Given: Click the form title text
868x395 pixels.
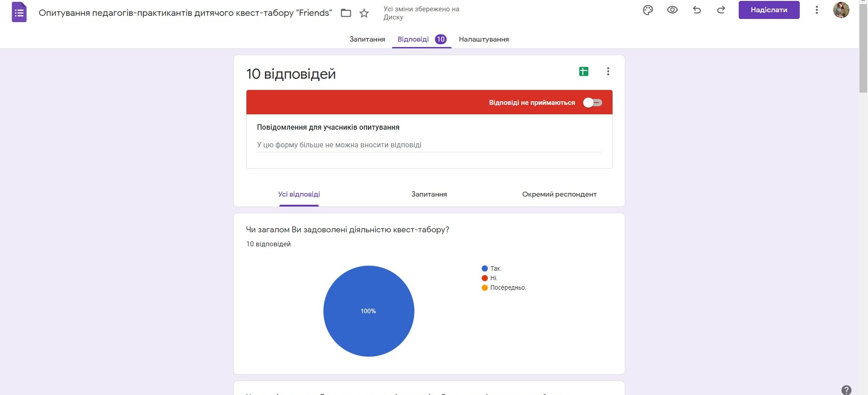Looking at the screenshot, I should pos(185,13).
